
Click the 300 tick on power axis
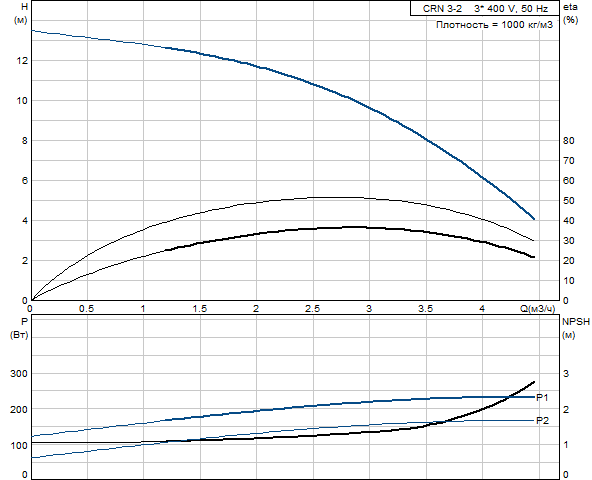coord(19,374)
